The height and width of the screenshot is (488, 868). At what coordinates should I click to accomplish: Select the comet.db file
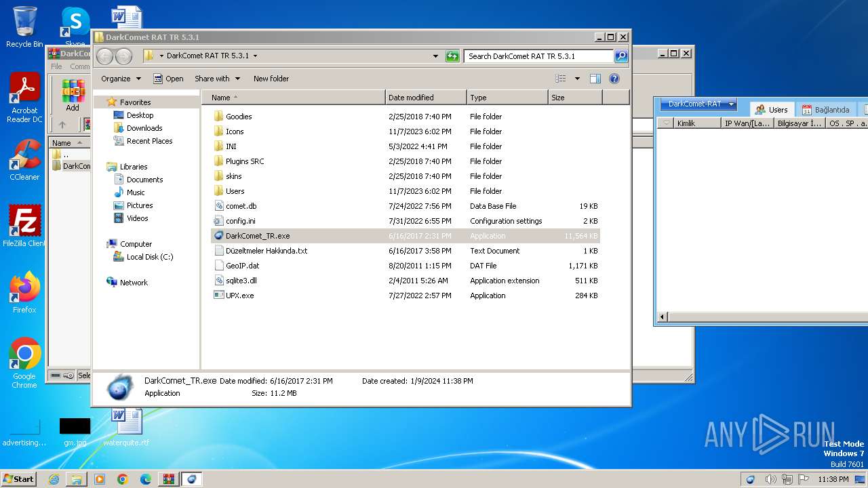241,206
